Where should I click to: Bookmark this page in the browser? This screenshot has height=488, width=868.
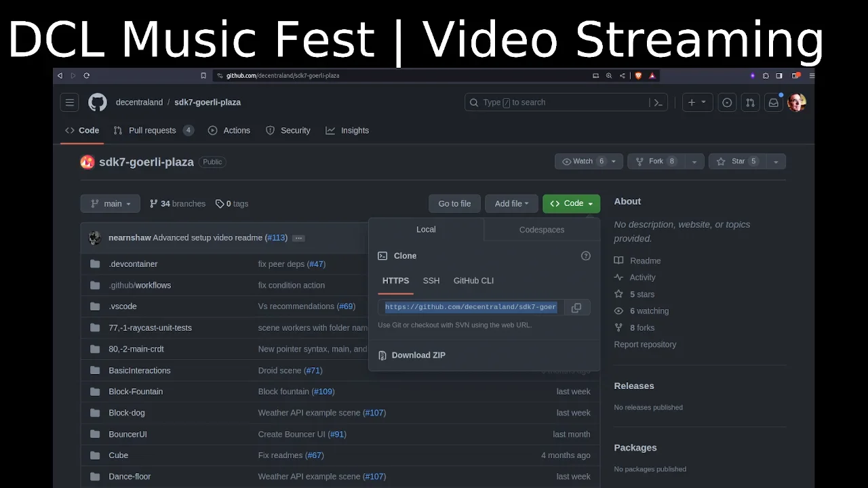203,75
